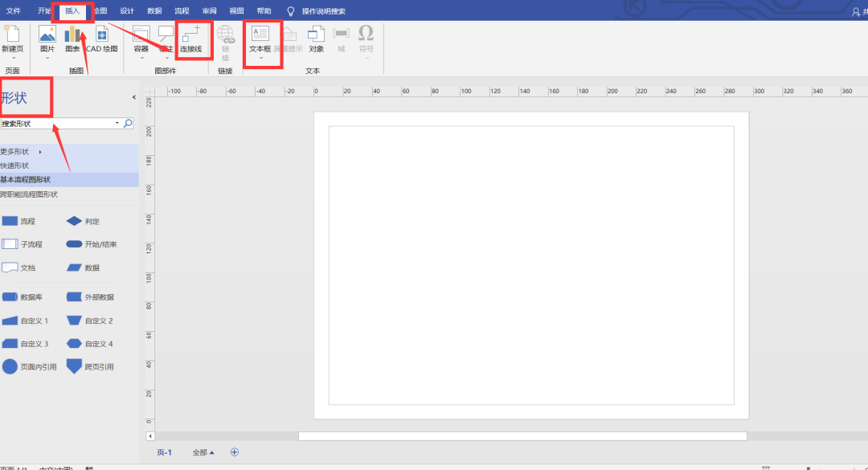The image size is (868, 470).
Task: Switch to the 设计 (Design) ribbon tab
Action: pos(127,11)
